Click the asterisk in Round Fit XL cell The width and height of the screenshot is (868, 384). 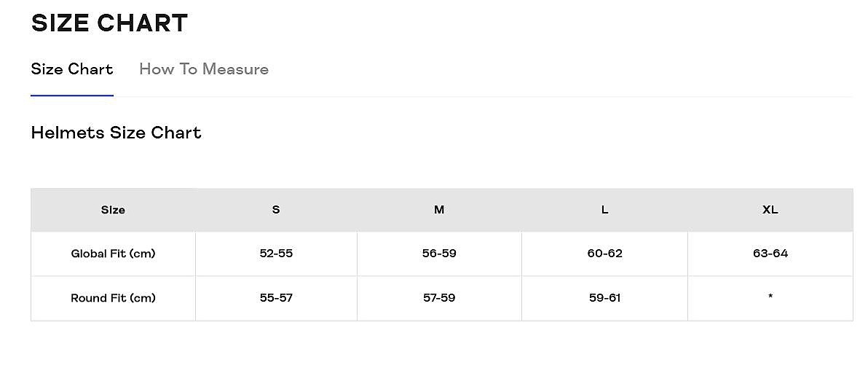pyautogui.click(x=770, y=297)
